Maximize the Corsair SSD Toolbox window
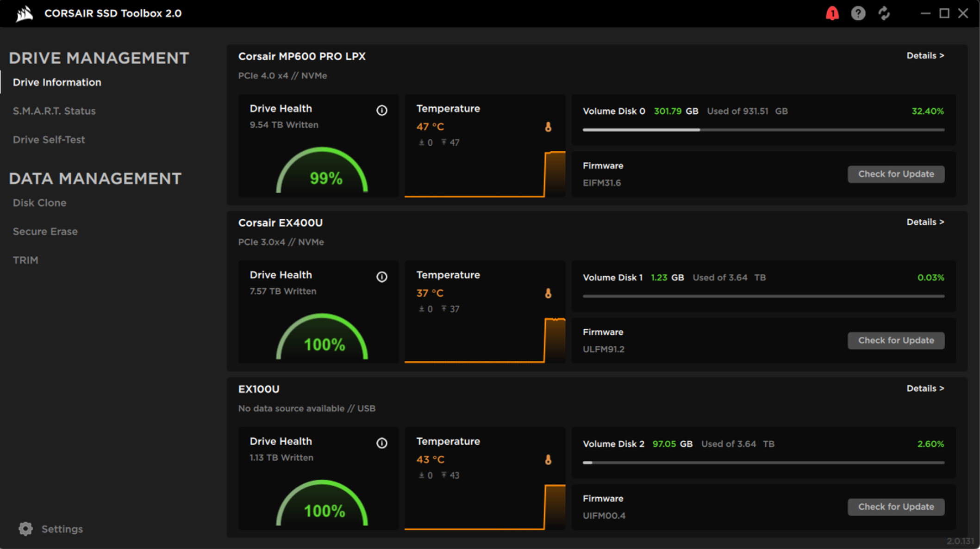Screen dimensions: 980x549 point(944,13)
